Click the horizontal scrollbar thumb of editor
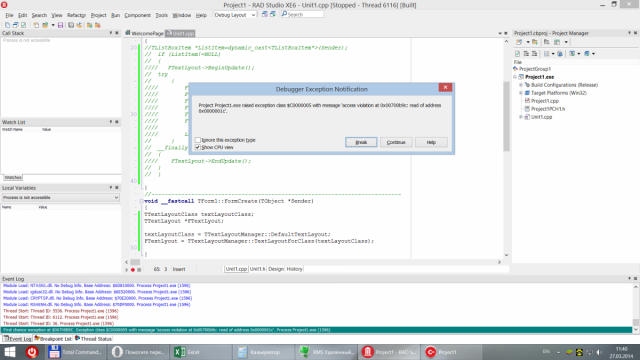The width and height of the screenshot is (640, 360). (x=135, y=262)
